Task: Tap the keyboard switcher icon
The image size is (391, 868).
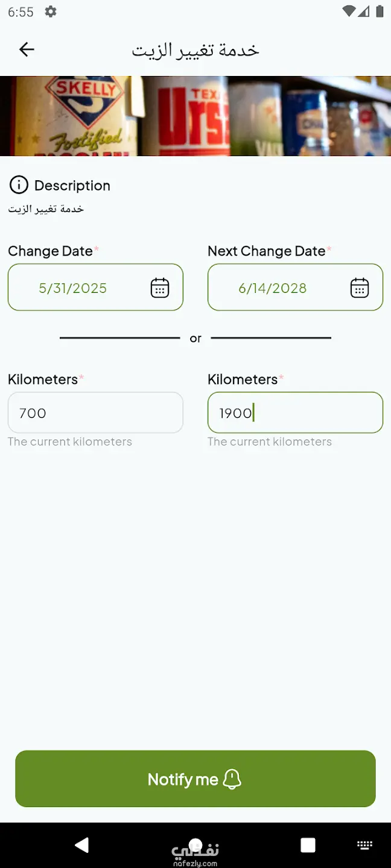Action: tap(364, 844)
